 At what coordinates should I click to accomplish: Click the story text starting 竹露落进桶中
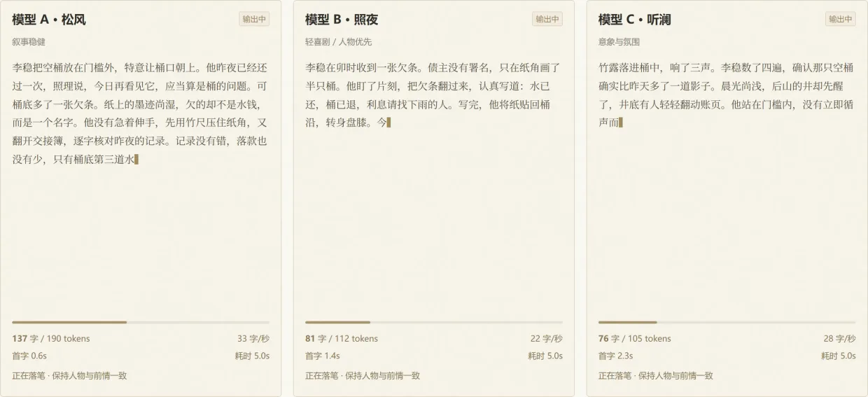tap(727, 95)
